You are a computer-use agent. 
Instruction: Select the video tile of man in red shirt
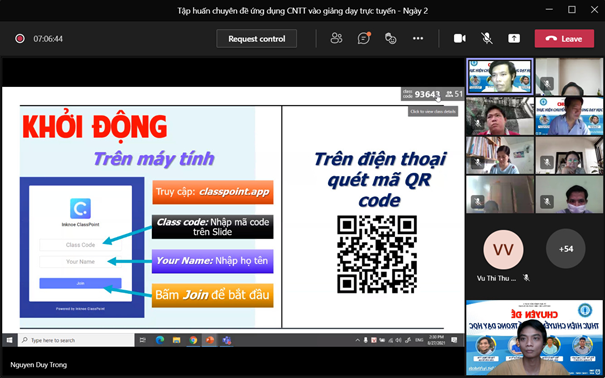[x=500, y=116]
